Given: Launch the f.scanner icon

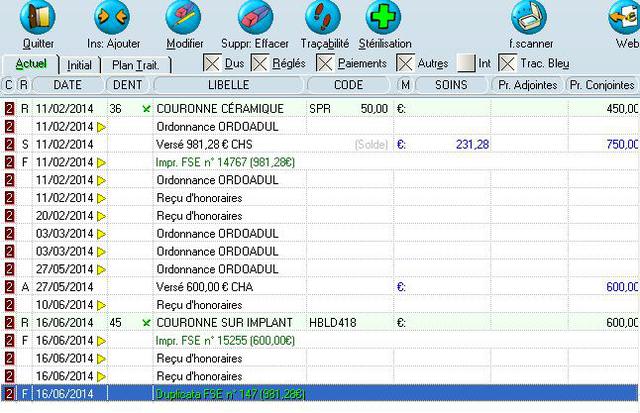Looking at the screenshot, I should pyautogui.click(x=529, y=18).
